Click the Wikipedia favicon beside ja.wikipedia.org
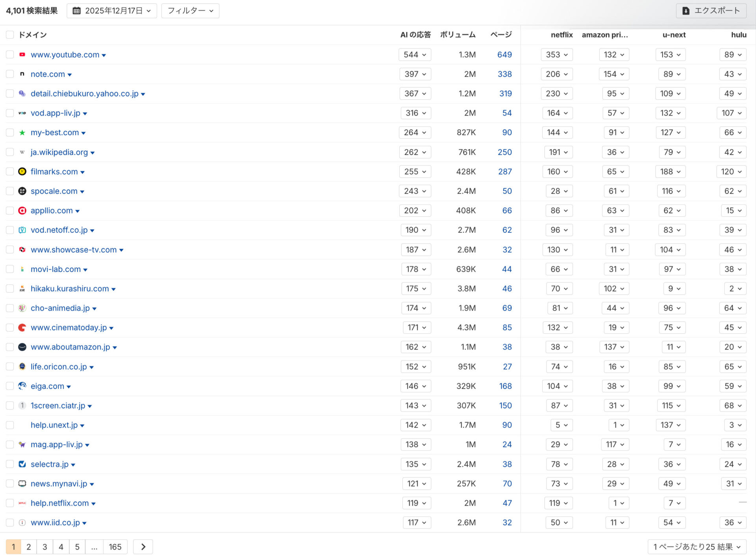The width and height of the screenshot is (756, 555). coord(22,152)
